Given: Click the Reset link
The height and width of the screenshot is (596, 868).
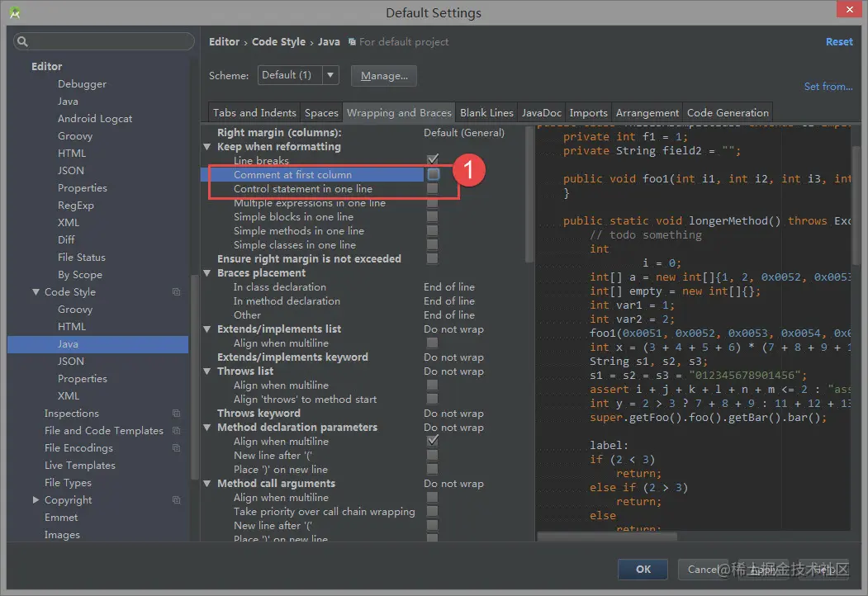Looking at the screenshot, I should pyautogui.click(x=839, y=41).
